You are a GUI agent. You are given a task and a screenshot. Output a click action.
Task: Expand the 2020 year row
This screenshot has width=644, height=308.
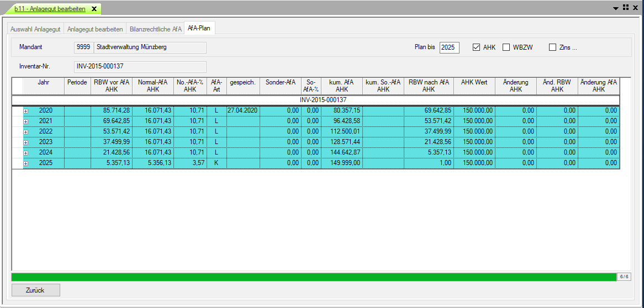click(x=26, y=111)
